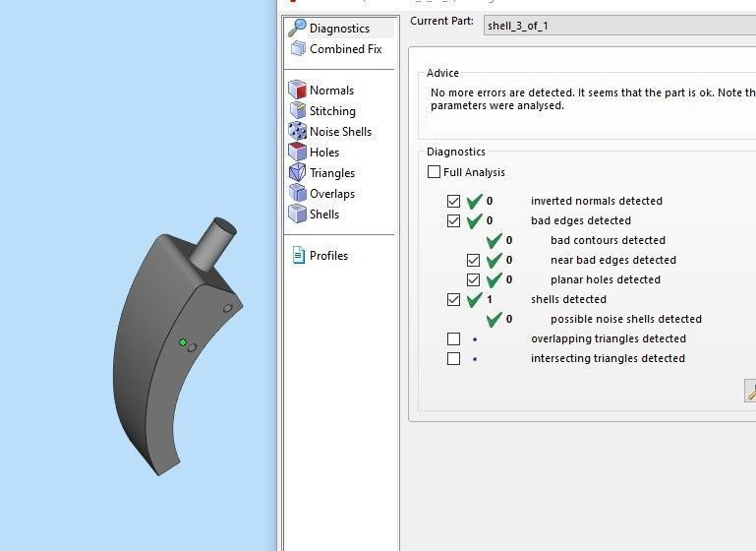Click green checkmark beside inverted normals
Viewport: 756px width, 551px height.
475,201
